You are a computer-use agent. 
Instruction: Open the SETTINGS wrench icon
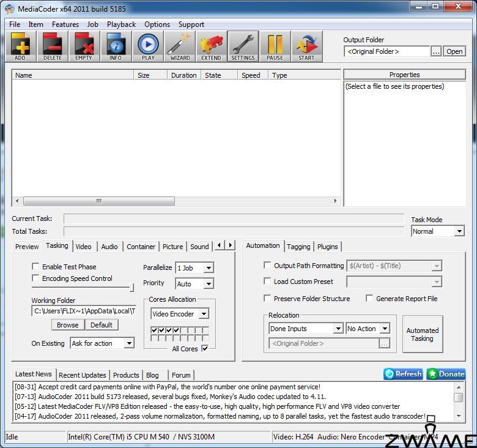243,47
